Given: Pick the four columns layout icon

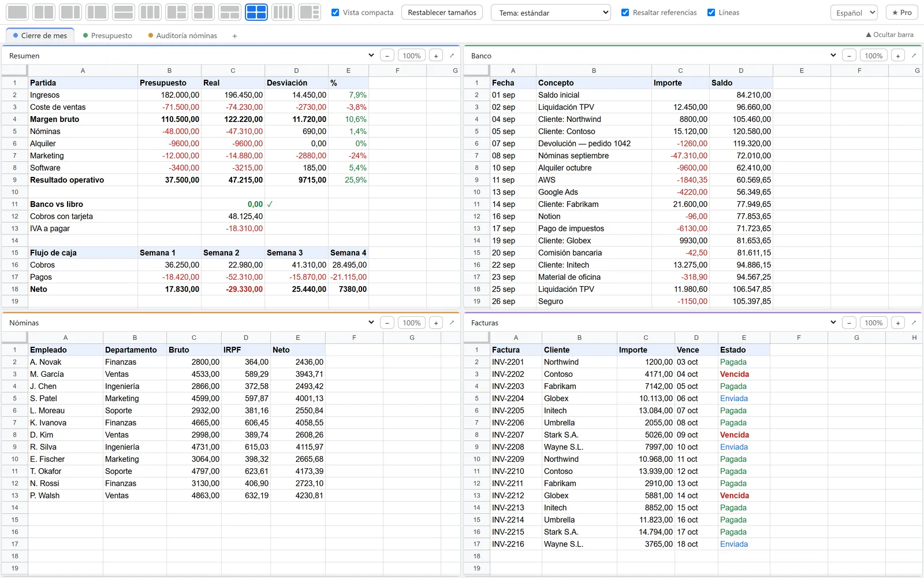Looking at the screenshot, I should click(x=283, y=12).
